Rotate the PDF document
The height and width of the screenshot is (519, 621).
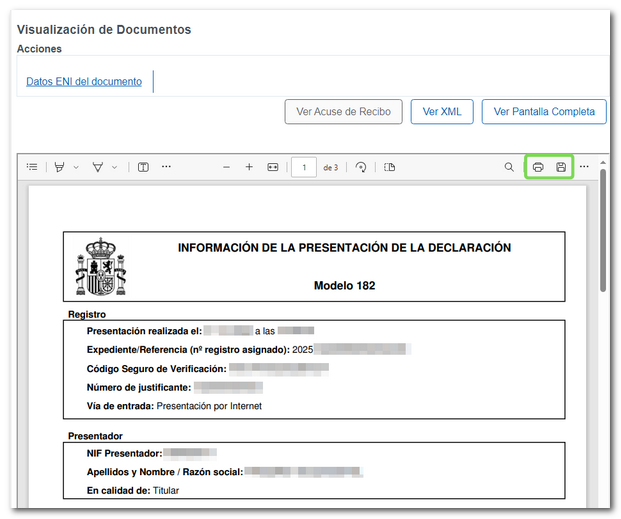[x=361, y=167]
